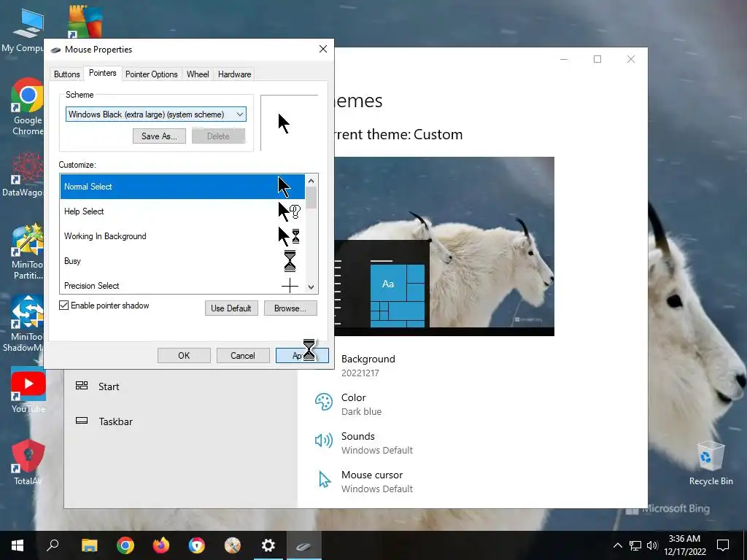Select Mouse Properties taskbar item
The height and width of the screenshot is (560, 747).
(303, 545)
